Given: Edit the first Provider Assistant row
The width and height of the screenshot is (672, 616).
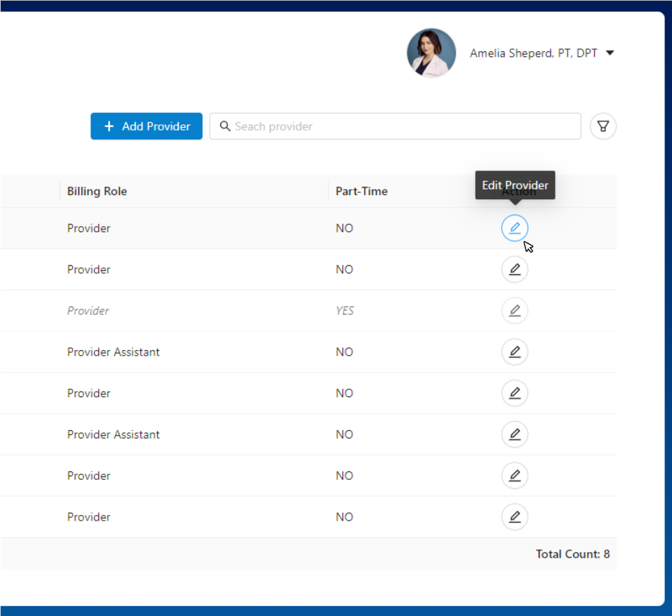Looking at the screenshot, I should coord(514,351).
